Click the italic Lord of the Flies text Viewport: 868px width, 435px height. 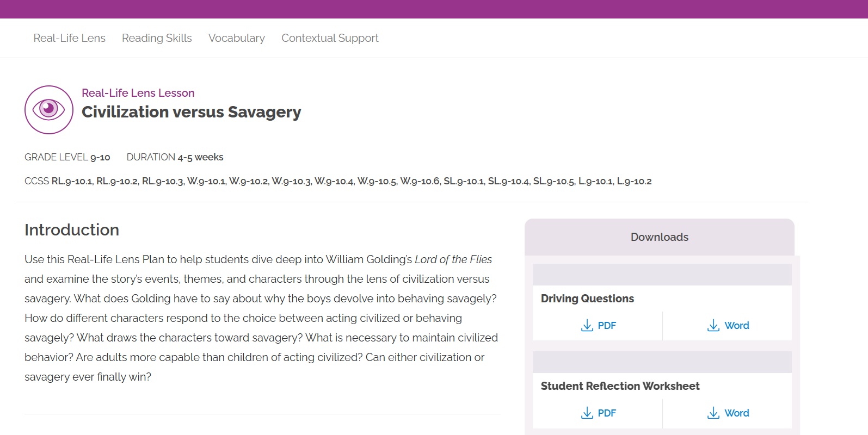[x=453, y=259]
